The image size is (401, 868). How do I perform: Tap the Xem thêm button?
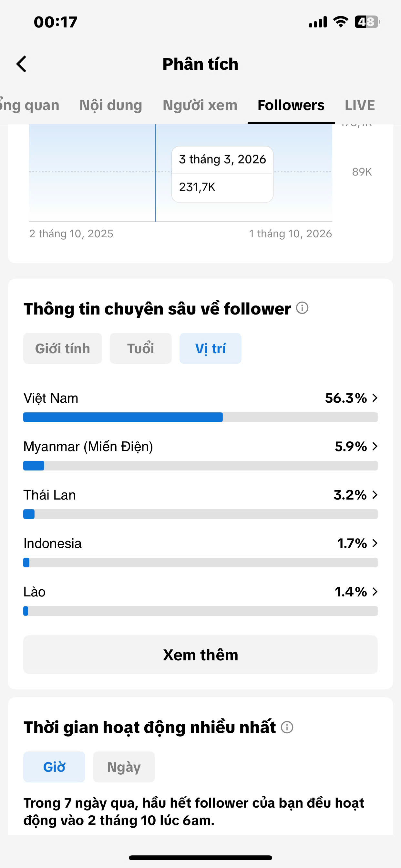coord(200,655)
